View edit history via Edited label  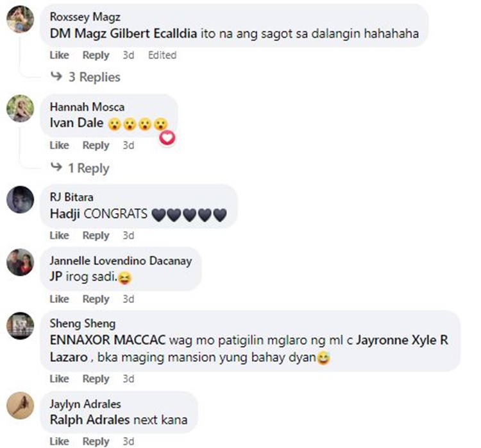pos(162,55)
